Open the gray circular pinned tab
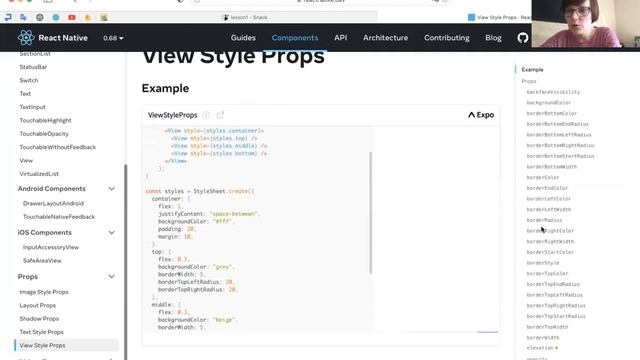This screenshot has width=640, height=360. tap(40, 17)
